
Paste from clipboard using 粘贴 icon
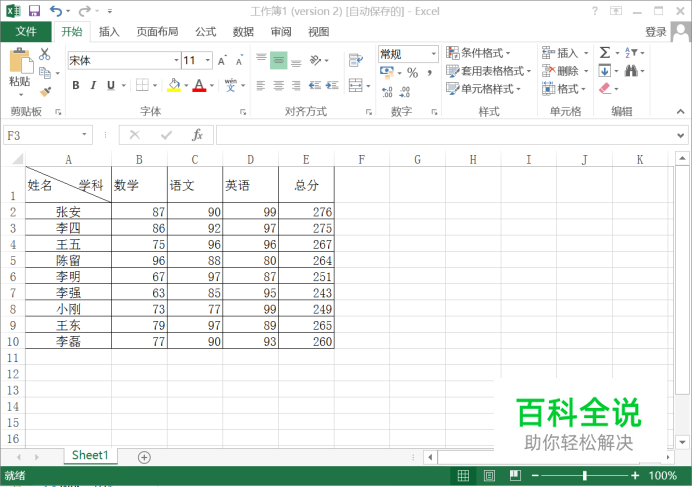pos(20,60)
